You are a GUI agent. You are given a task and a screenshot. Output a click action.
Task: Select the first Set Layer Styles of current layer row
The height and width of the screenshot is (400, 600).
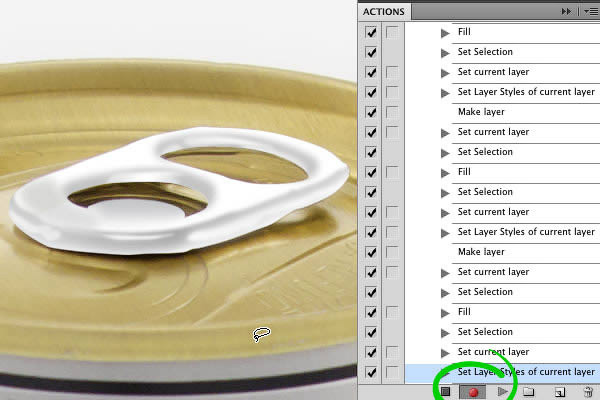coord(502,92)
